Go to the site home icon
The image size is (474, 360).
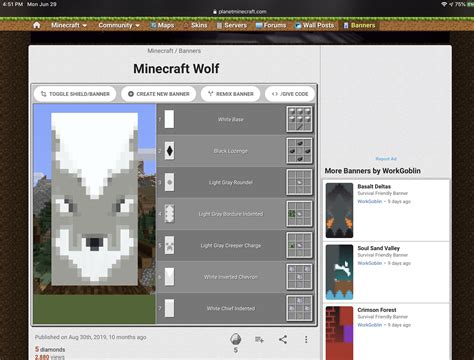[x=37, y=25]
